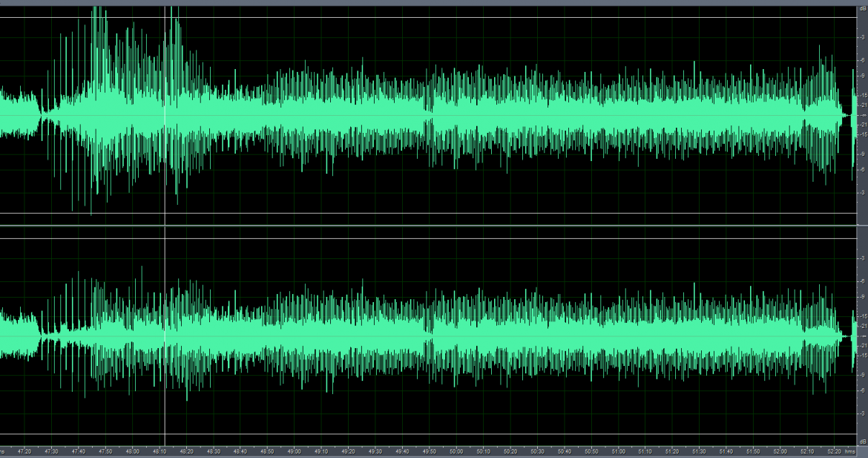
Task: Select the 49:50 mark on the timeline
Action: point(430,451)
